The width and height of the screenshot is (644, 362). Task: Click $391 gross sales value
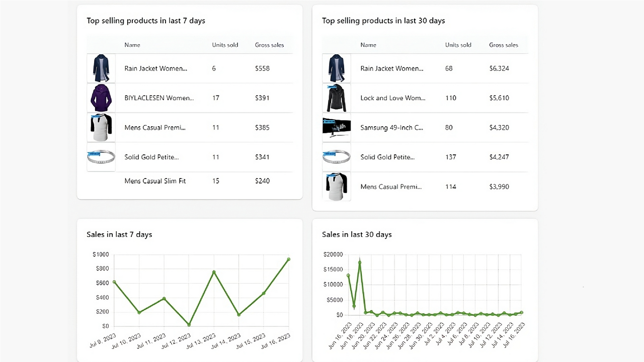(x=262, y=98)
